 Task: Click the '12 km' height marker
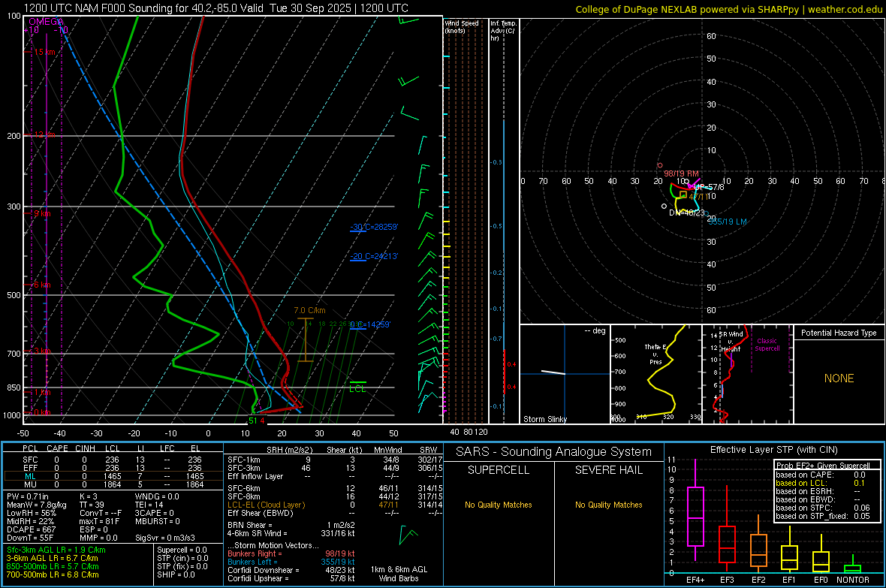coord(44,135)
